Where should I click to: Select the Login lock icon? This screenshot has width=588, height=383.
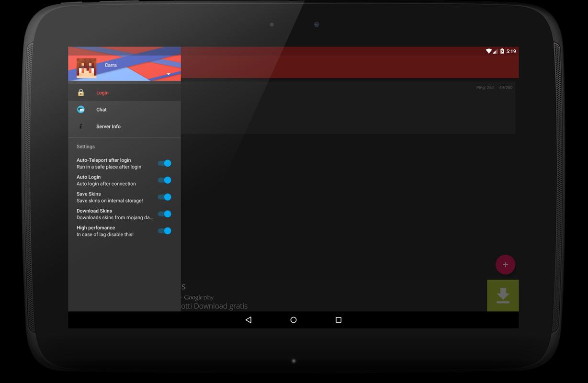(80, 92)
